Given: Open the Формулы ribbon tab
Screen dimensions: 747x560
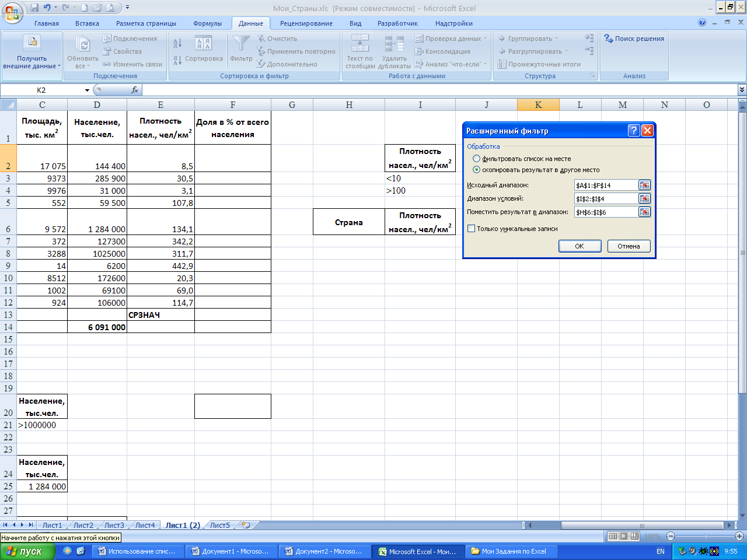Looking at the screenshot, I should click(208, 23).
